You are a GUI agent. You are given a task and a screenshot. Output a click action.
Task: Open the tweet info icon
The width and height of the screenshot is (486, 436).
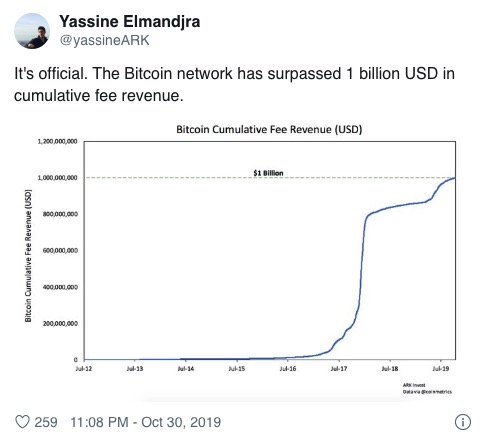tap(463, 422)
